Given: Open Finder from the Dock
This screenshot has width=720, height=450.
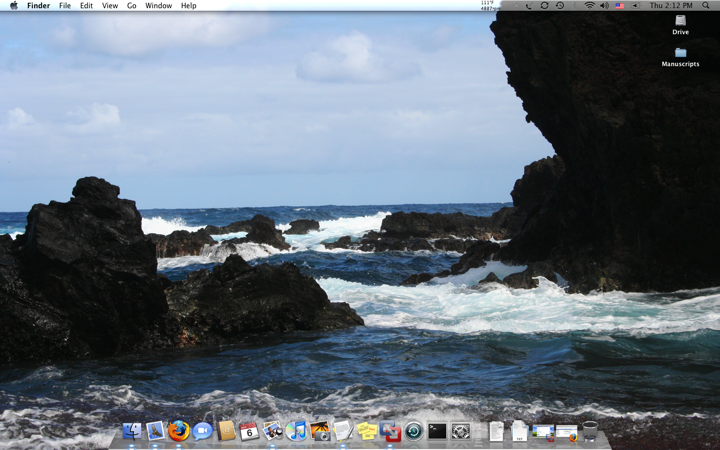Looking at the screenshot, I should pos(132,431).
